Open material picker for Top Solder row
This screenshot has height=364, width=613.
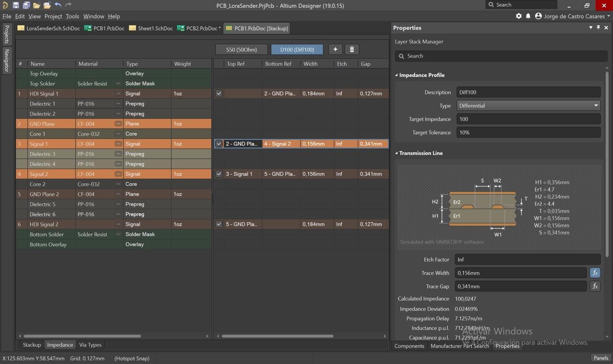[118, 84]
